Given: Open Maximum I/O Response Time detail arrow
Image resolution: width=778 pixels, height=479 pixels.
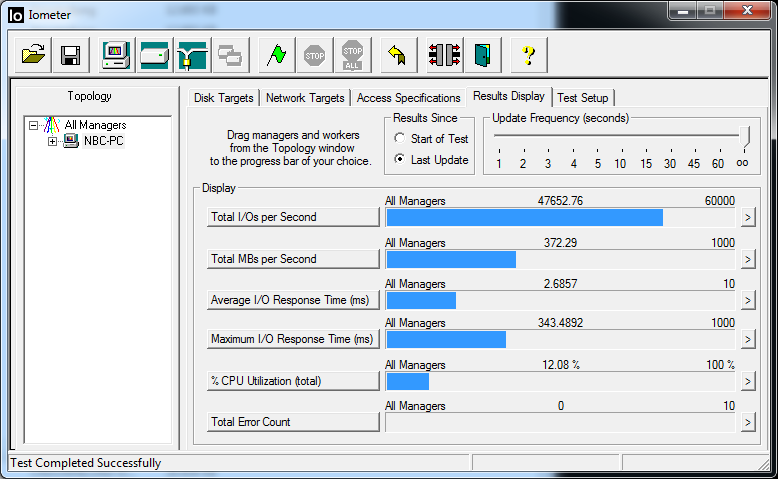Looking at the screenshot, I should [748, 340].
